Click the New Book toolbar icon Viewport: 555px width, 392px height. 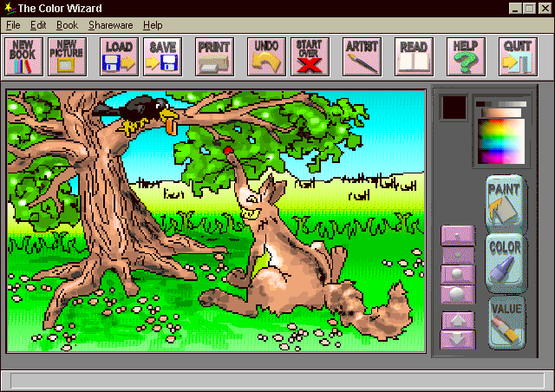(23, 57)
